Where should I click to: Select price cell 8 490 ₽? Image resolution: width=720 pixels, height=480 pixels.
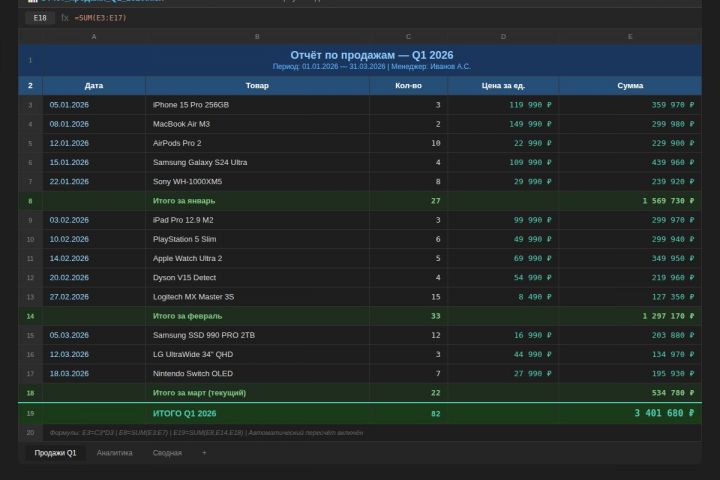click(503, 297)
